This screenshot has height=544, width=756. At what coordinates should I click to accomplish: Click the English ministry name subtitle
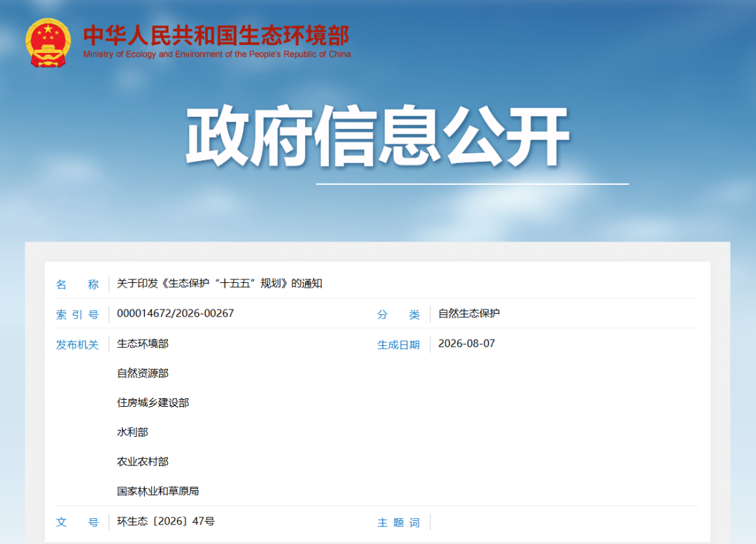tap(217, 54)
